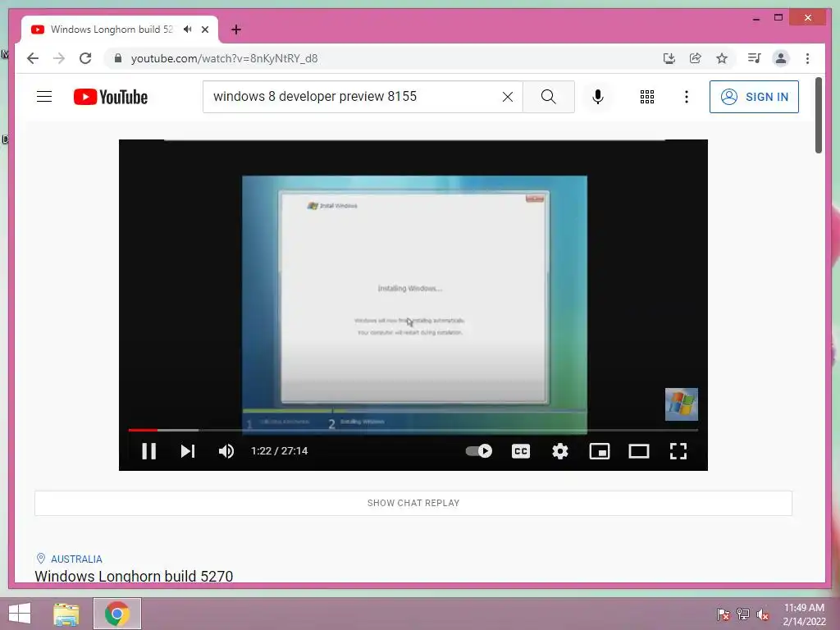840x630 pixels.
Task: Click the browser forward arrow
Action: point(59,58)
